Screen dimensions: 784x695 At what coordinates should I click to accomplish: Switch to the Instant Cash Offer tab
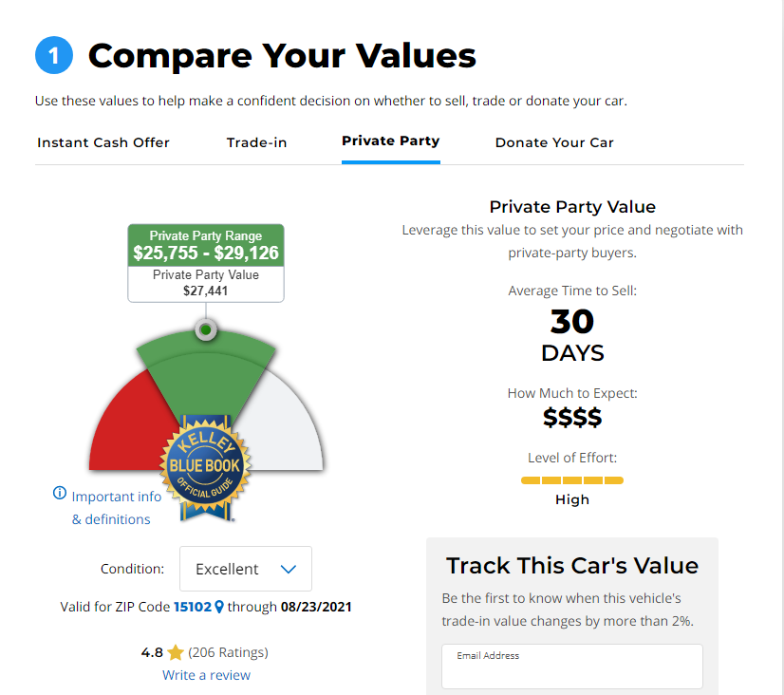(103, 142)
